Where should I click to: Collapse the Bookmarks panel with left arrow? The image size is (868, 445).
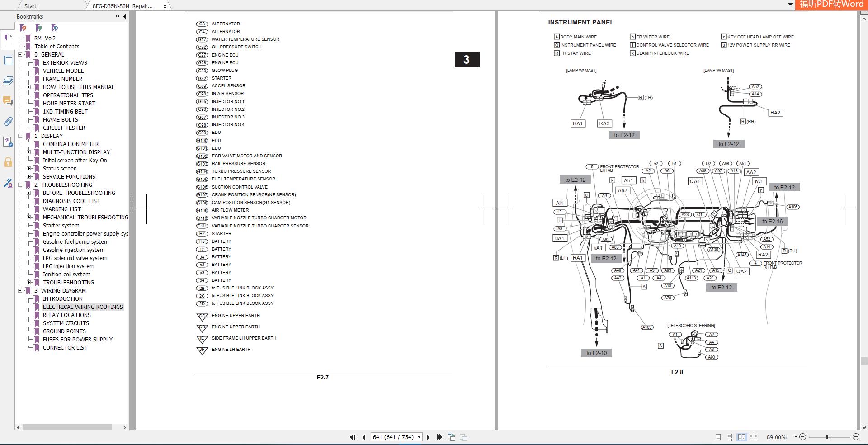tap(125, 16)
